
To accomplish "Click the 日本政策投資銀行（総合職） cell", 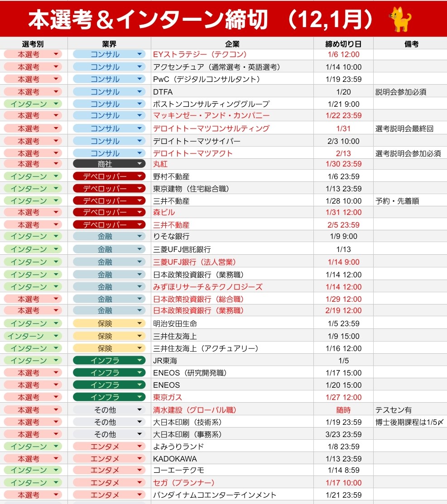I will [232, 299].
